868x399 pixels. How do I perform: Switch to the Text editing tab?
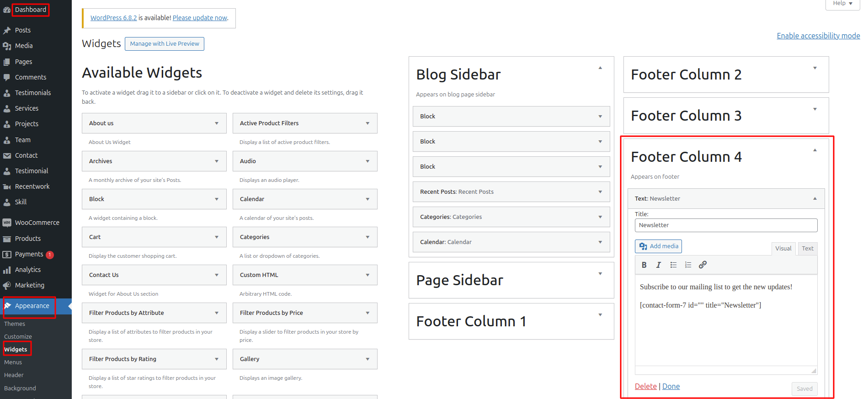[x=807, y=248]
